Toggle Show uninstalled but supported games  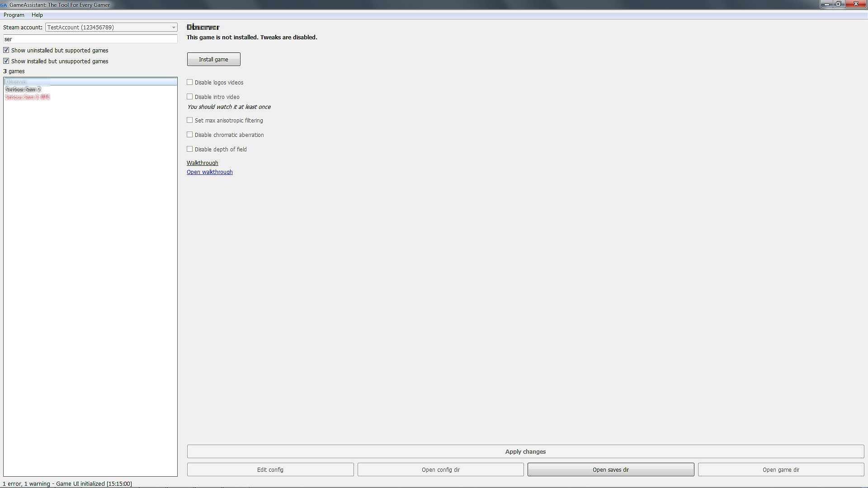click(6, 50)
